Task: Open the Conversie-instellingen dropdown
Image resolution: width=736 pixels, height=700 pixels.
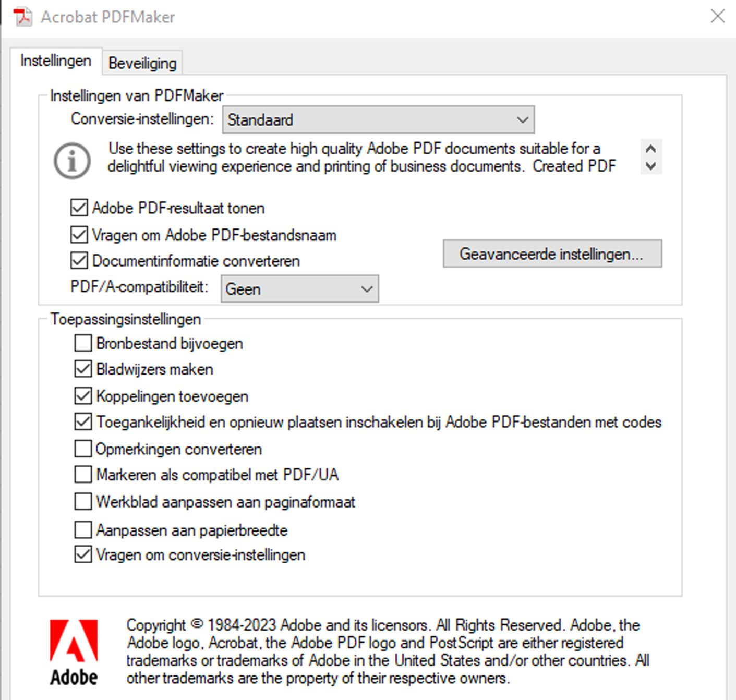Action: (x=523, y=119)
